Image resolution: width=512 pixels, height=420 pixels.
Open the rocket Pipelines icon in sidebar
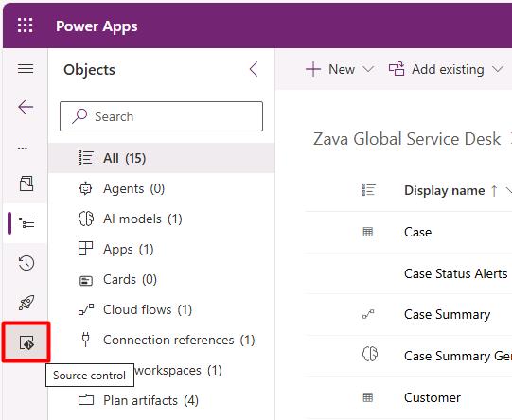coord(26,303)
